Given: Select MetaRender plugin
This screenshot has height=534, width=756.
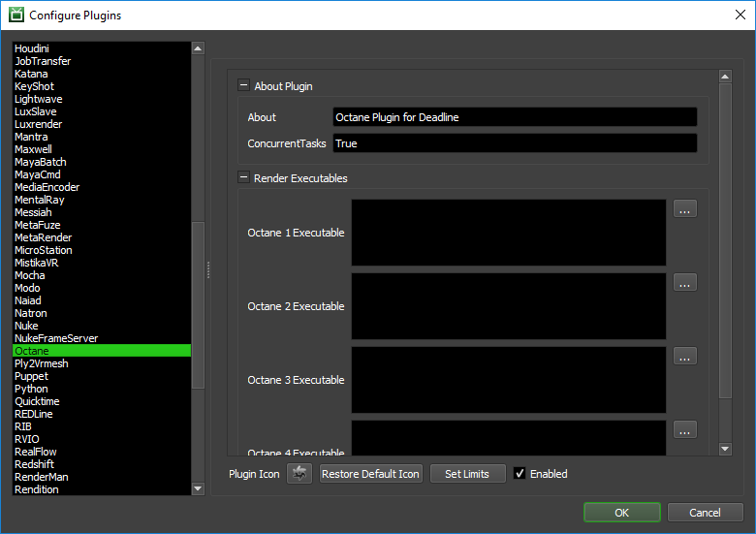Looking at the screenshot, I should pyautogui.click(x=102, y=237).
